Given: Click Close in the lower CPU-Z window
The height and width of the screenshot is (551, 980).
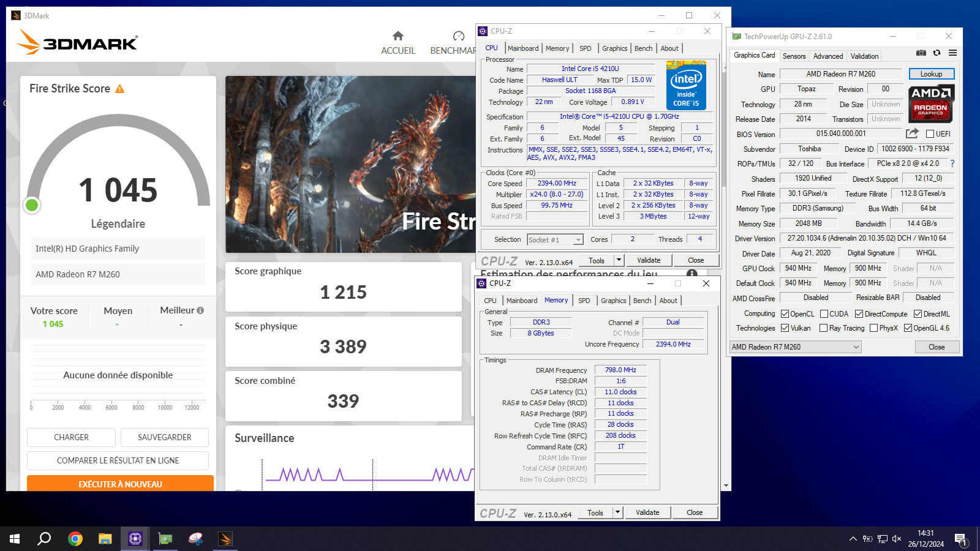Looking at the screenshot, I should click(695, 512).
